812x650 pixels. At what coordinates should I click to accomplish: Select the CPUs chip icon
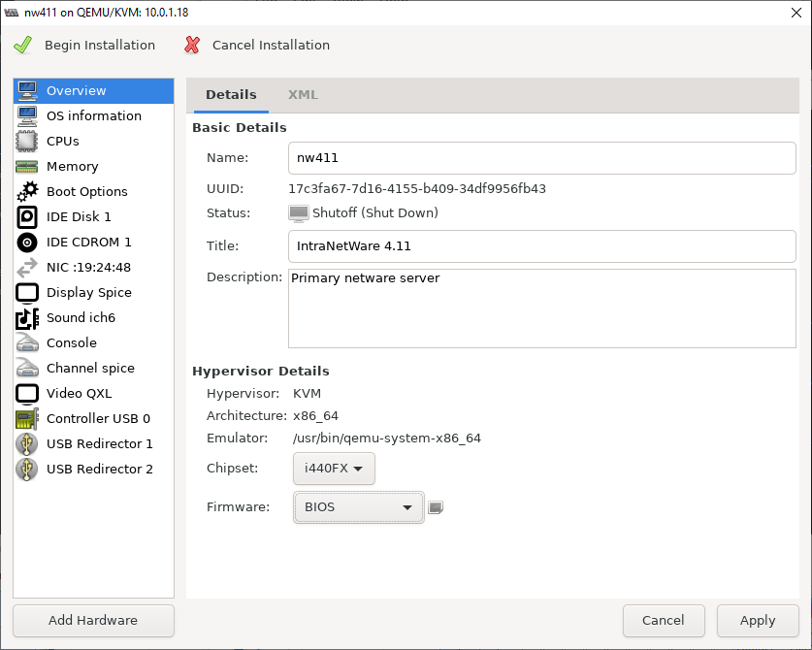click(27, 141)
